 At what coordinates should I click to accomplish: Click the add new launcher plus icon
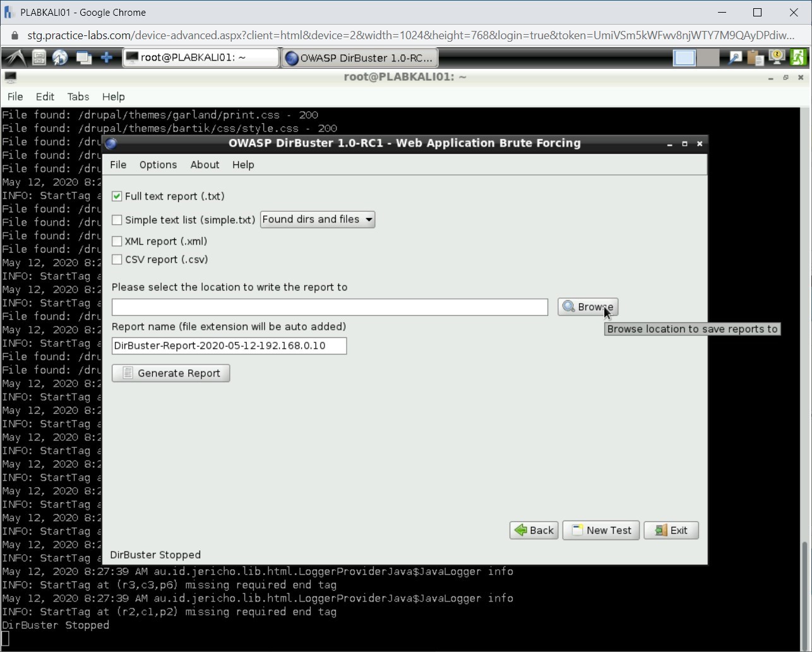coord(106,57)
